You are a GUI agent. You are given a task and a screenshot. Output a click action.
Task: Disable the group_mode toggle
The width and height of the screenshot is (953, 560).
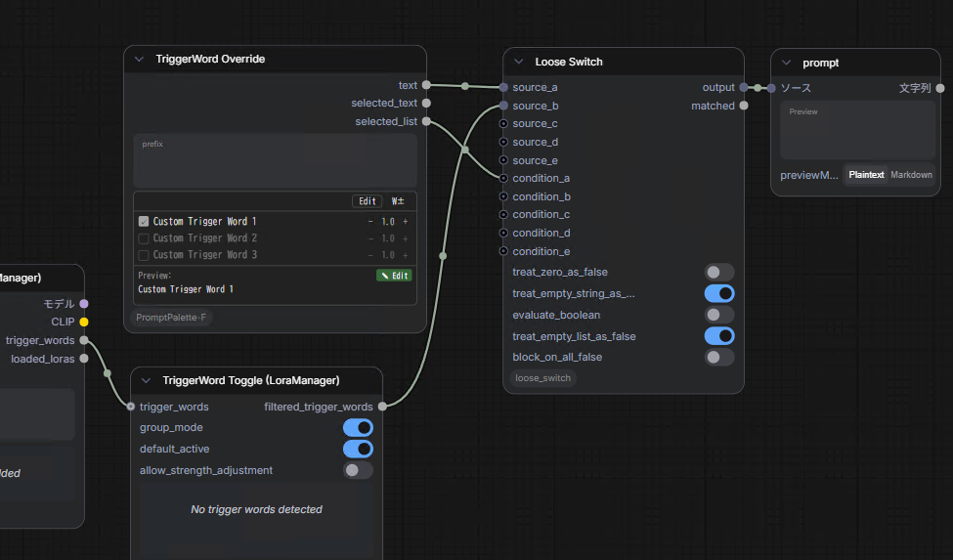358,428
